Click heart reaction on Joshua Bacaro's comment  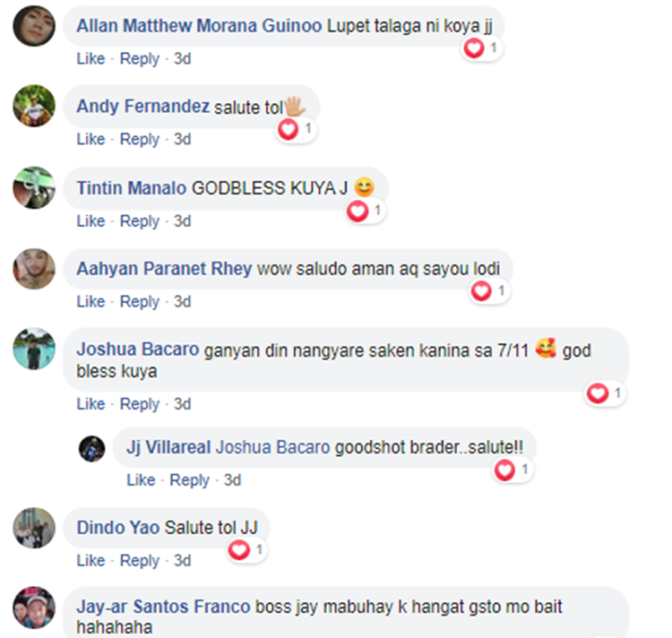coord(605,393)
